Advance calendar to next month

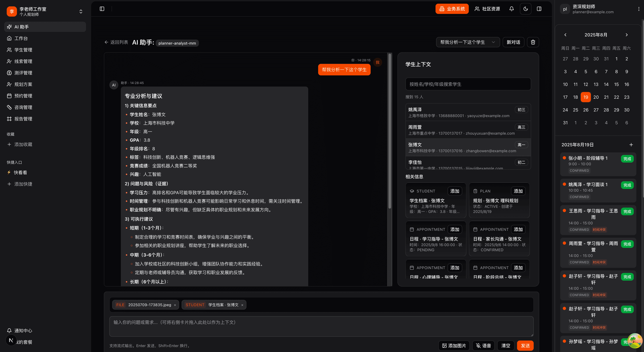(627, 35)
